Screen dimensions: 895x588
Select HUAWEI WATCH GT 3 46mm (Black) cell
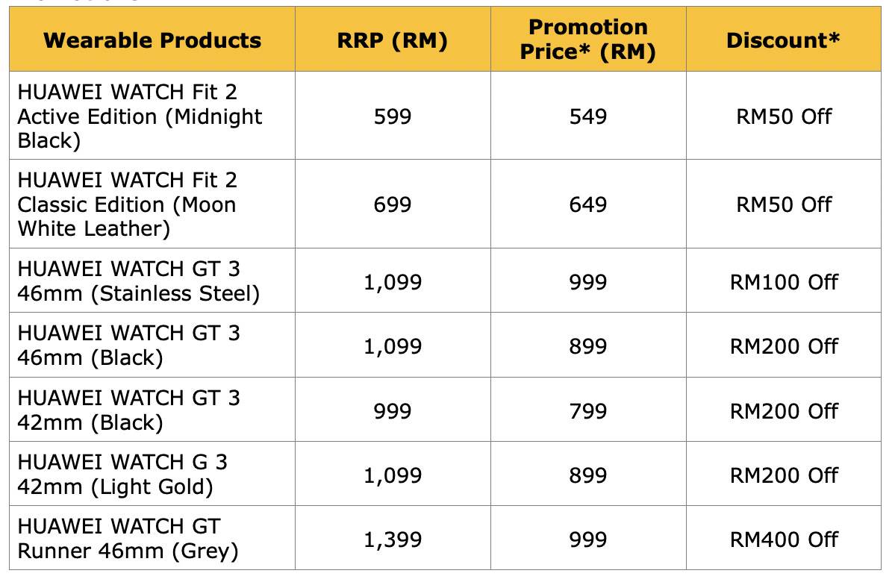(152, 345)
